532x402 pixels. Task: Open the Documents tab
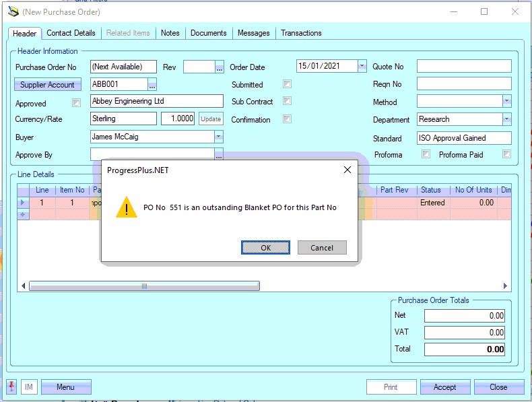click(x=209, y=33)
